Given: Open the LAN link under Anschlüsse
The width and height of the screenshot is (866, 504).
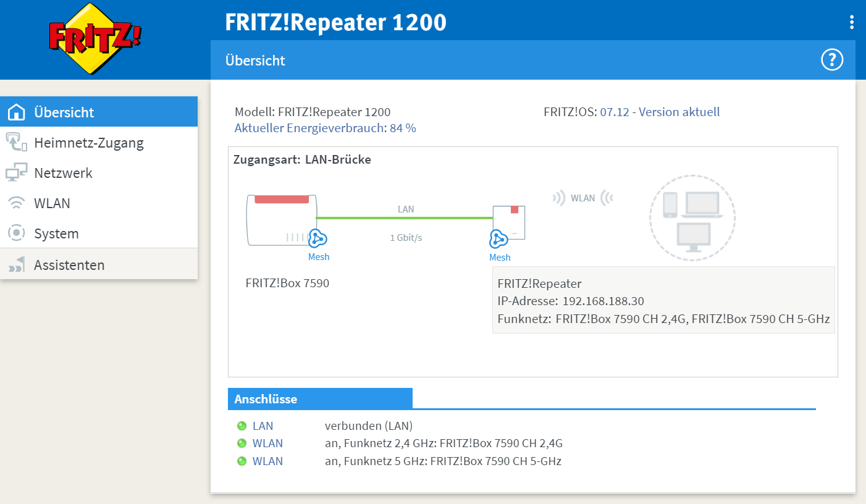Looking at the screenshot, I should (x=263, y=426).
